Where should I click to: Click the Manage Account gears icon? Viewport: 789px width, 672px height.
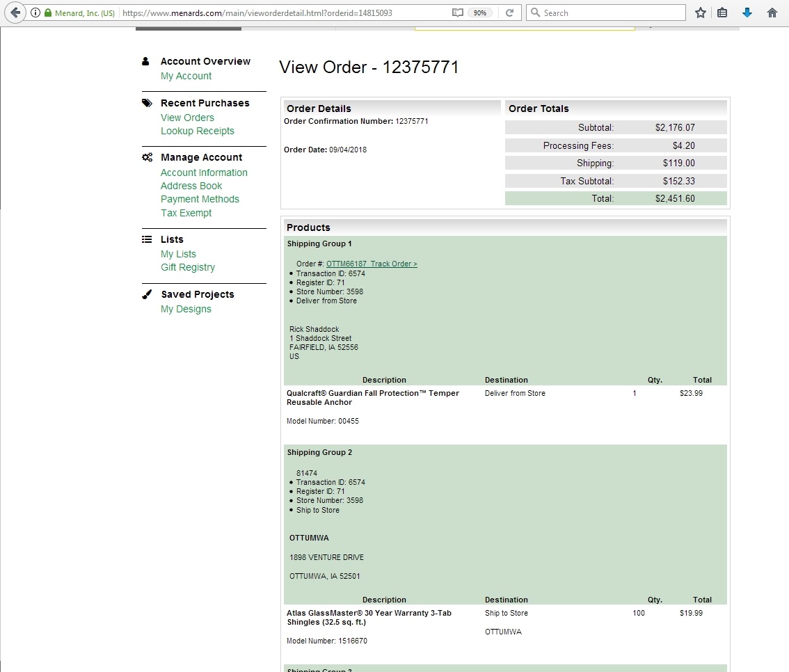147,157
